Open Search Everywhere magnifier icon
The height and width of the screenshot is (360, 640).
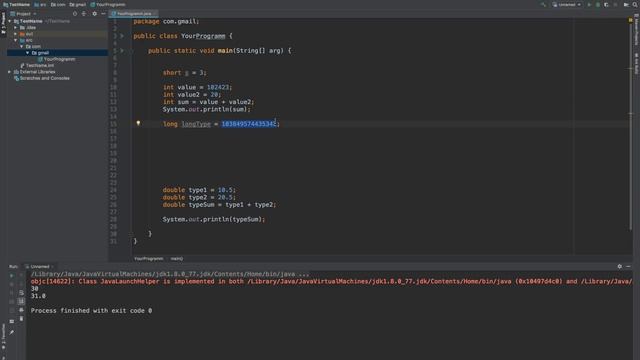click(635, 4)
